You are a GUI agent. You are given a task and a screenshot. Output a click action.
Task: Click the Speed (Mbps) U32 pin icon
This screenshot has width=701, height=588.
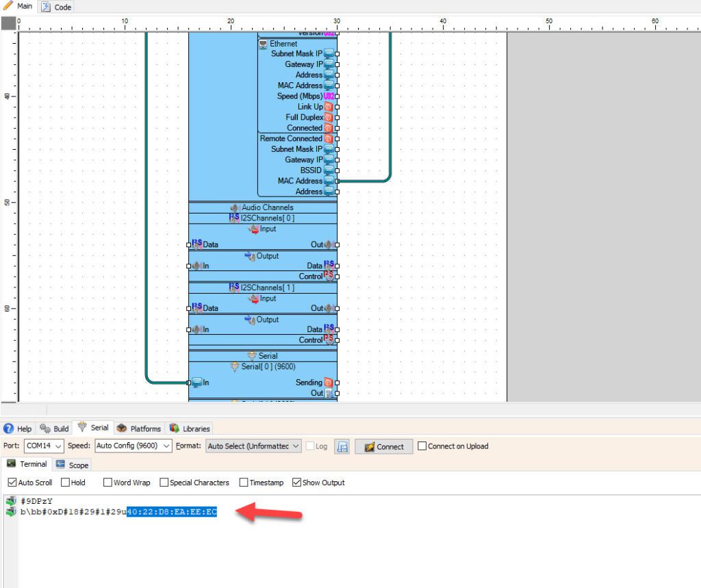pyautogui.click(x=329, y=97)
